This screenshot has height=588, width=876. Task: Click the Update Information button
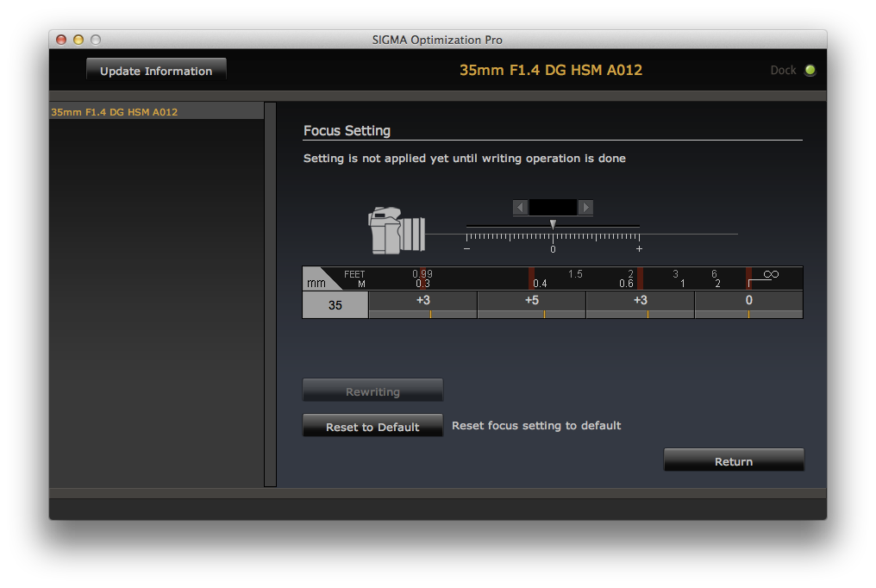156,71
